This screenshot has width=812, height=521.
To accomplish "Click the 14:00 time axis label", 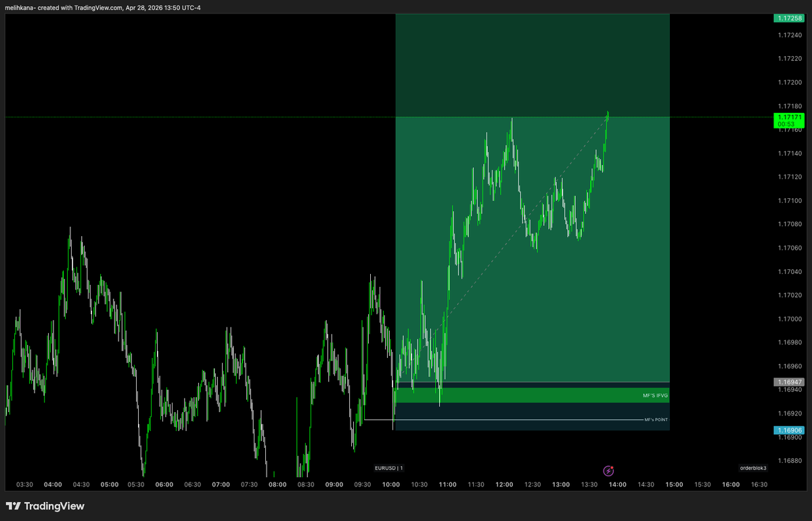I will (618, 484).
